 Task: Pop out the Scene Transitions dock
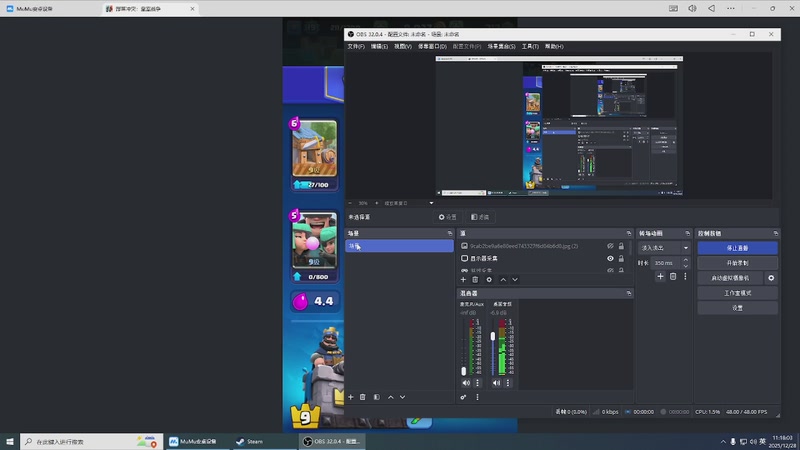[x=687, y=233]
